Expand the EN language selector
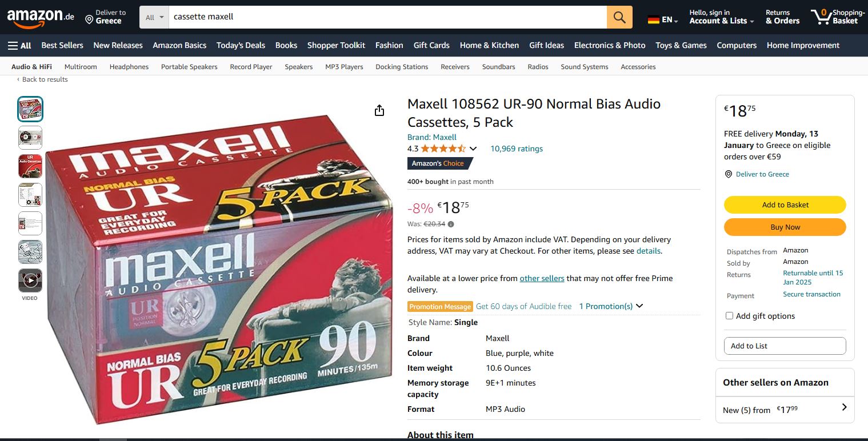Image resolution: width=868 pixels, height=441 pixels. [x=663, y=20]
